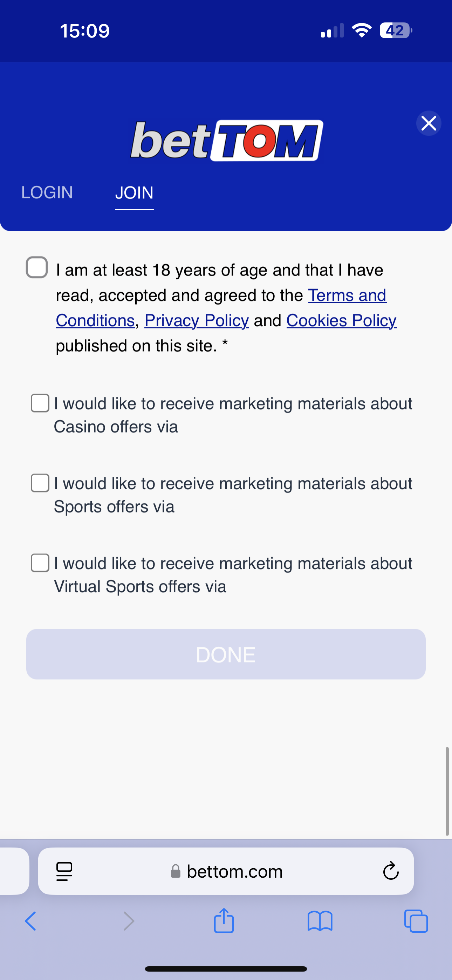Viewport: 452px width, 980px height.
Task: Go back with Safari back arrow
Action: pos(30,921)
